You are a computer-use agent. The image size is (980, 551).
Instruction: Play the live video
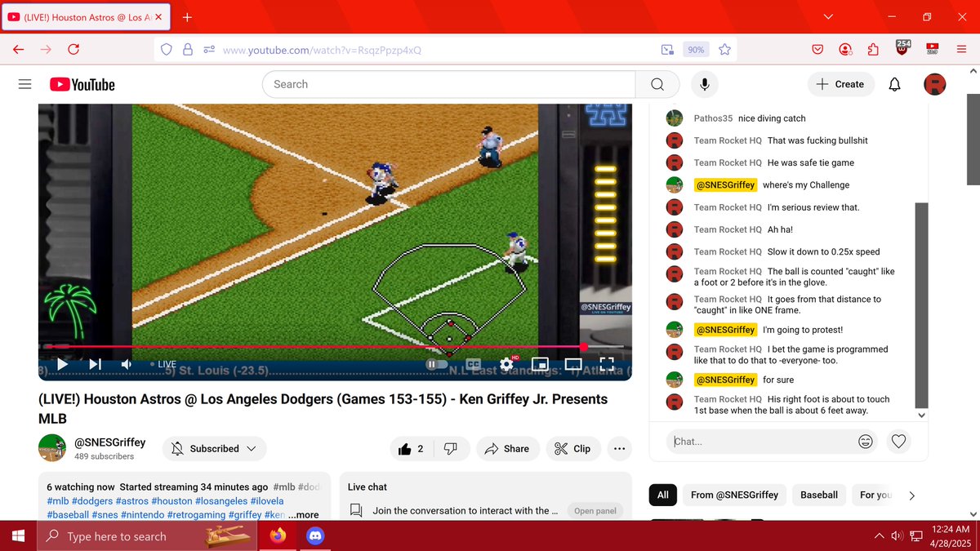[x=63, y=364]
